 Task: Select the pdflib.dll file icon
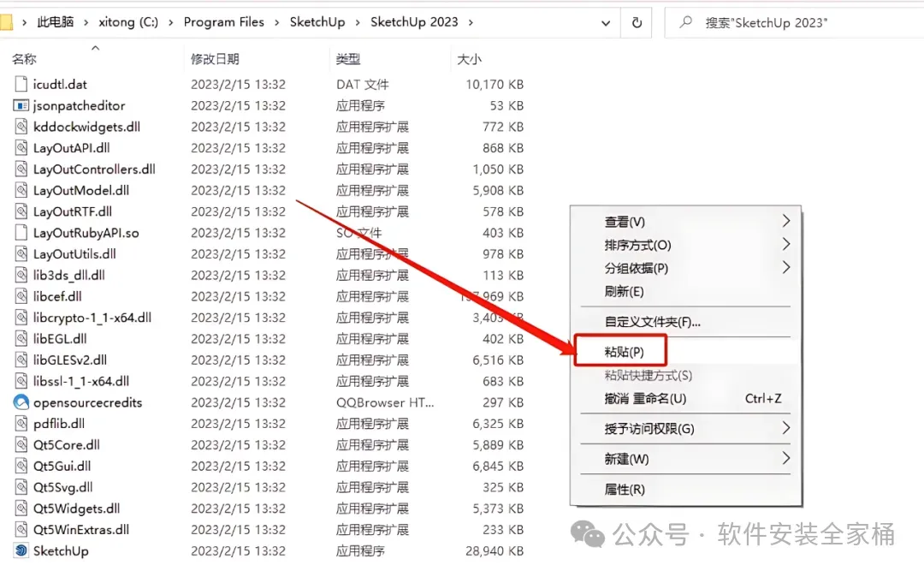[x=21, y=424]
